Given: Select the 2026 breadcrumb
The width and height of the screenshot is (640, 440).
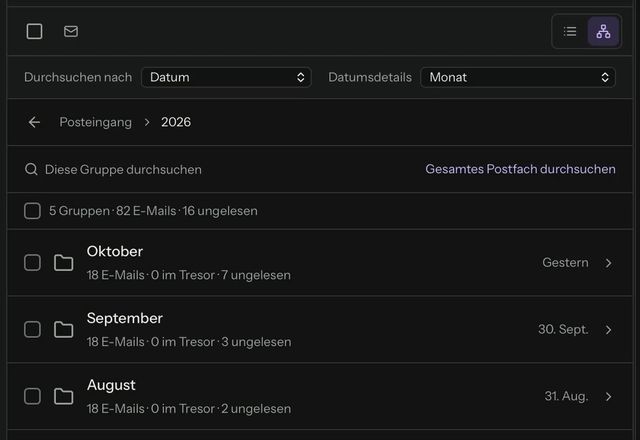Looking at the screenshot, I should (176, 122).
